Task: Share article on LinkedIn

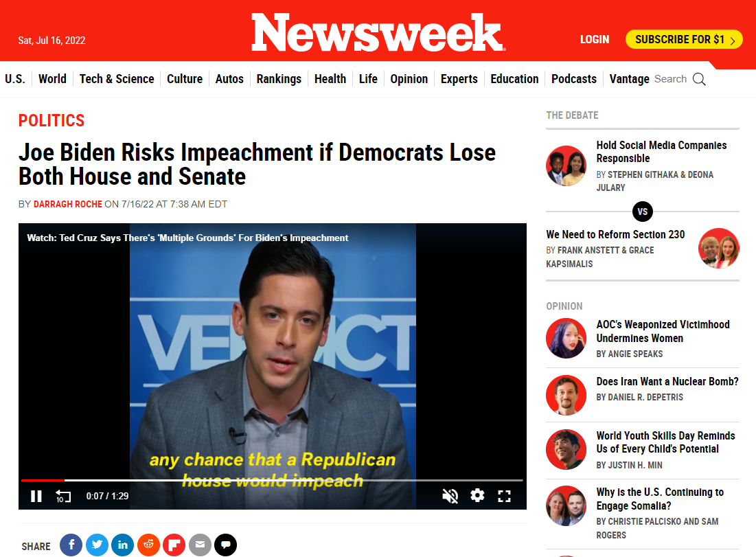Action: [122, 545]
